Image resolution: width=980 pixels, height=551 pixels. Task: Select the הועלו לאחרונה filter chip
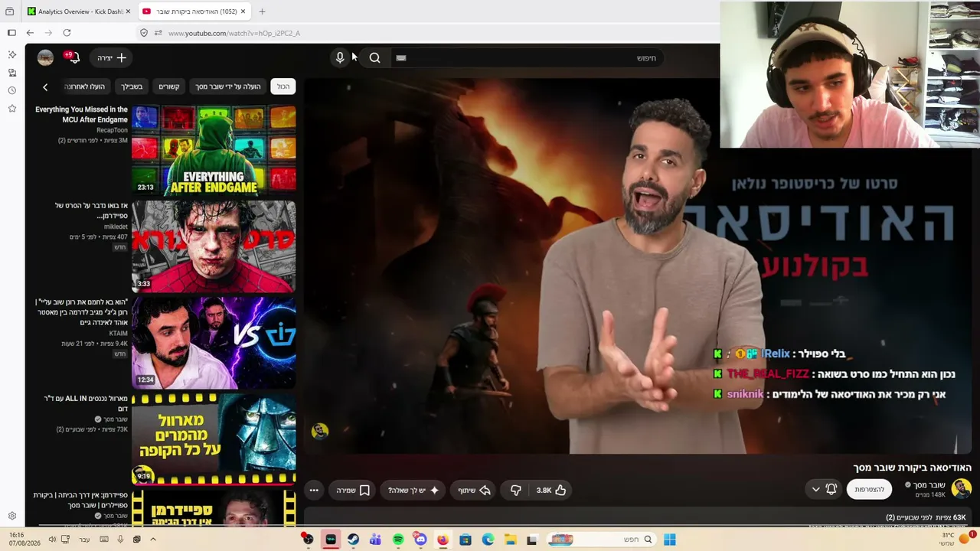85,86
